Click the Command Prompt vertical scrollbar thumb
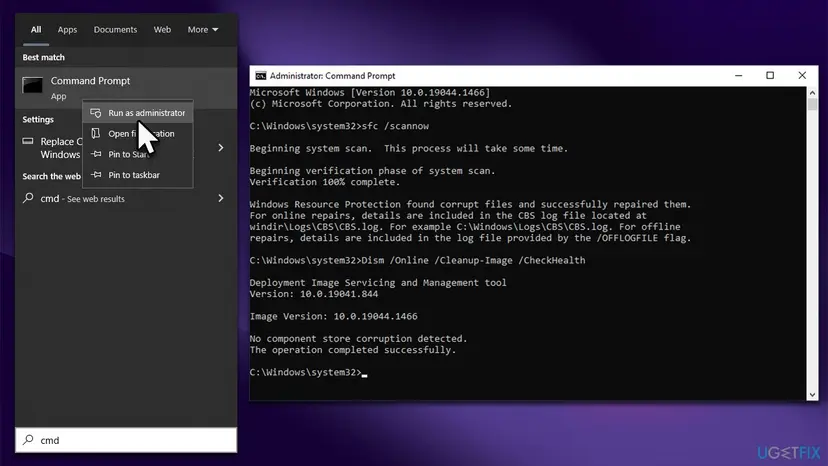This screenshot has height=466, width=828. click(812, 104)
